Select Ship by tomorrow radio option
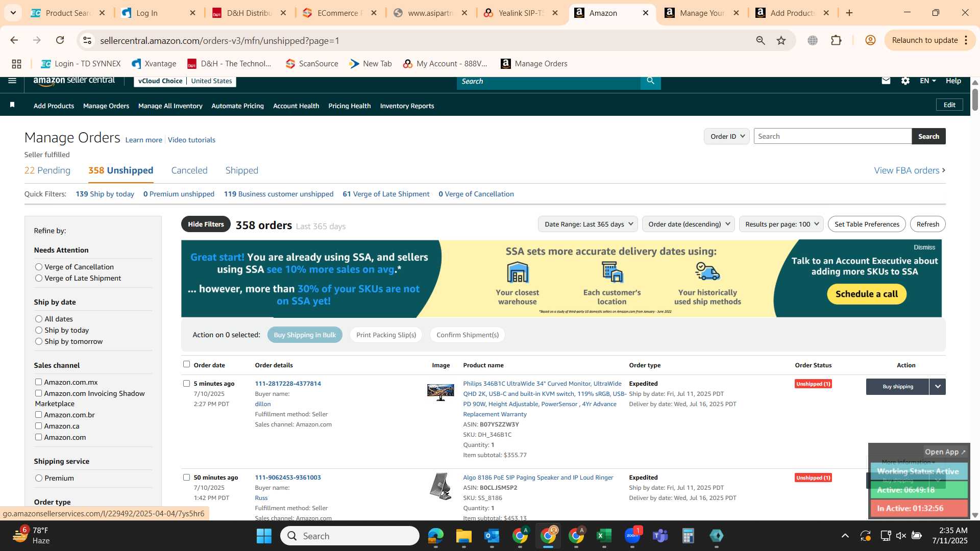The width and height of the screenshot is (980, 551). pos(39,341)
